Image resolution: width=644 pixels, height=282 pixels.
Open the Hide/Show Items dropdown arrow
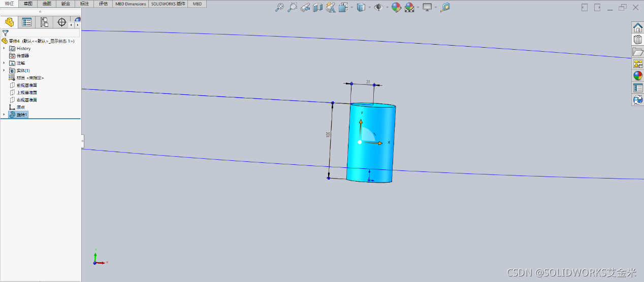[387, 8]
